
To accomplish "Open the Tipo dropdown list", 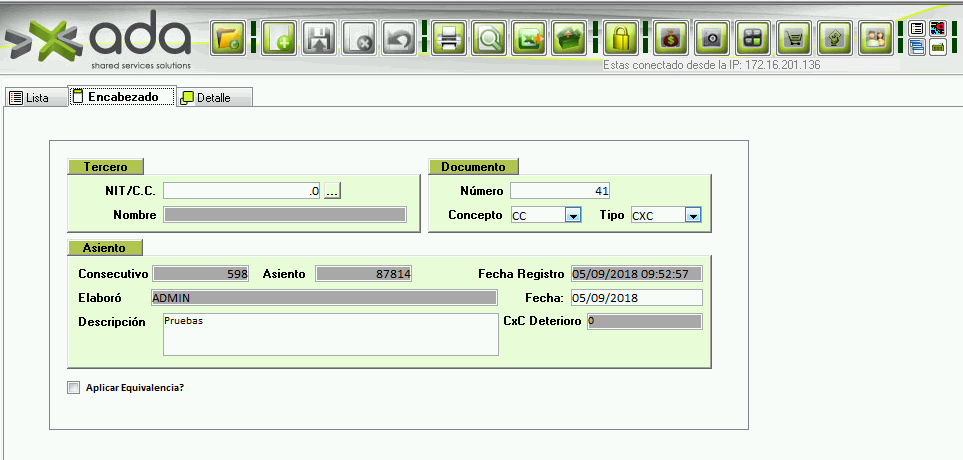I will pos(692,215).
